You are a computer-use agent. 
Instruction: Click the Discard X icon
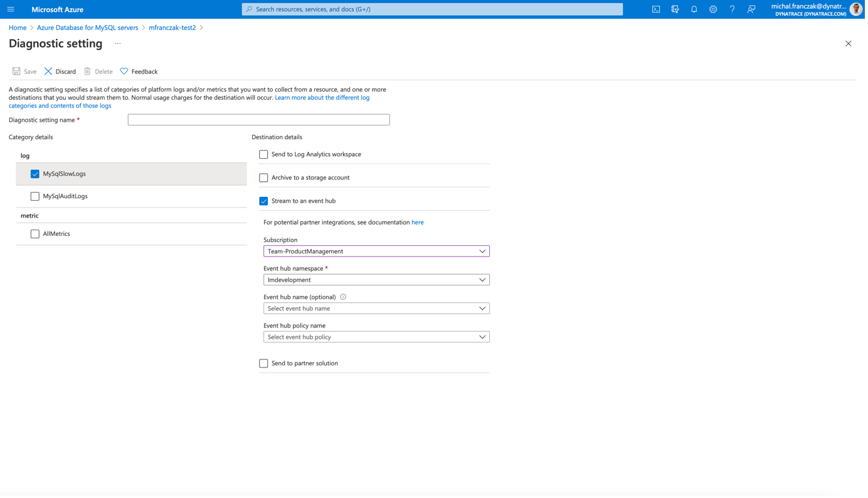click(x=48, y=72)
